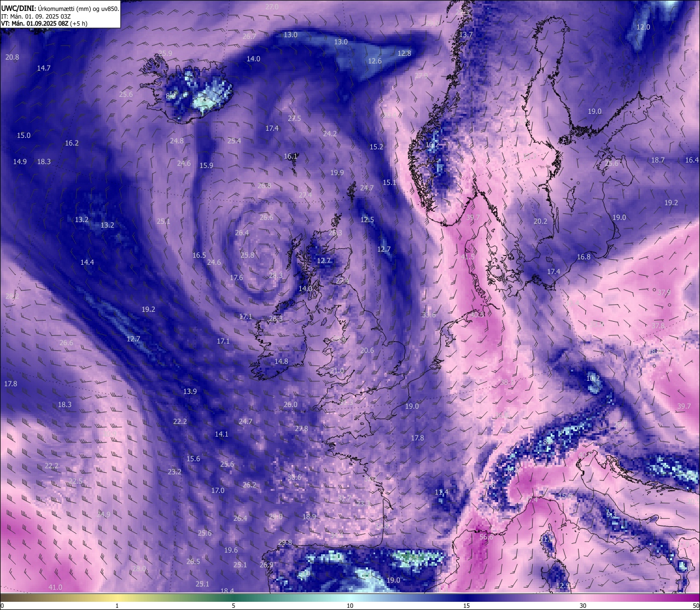Screen dimensions: 700x610
Task: Click the map value 41.5 over Denmark
Action: point(468,257)
